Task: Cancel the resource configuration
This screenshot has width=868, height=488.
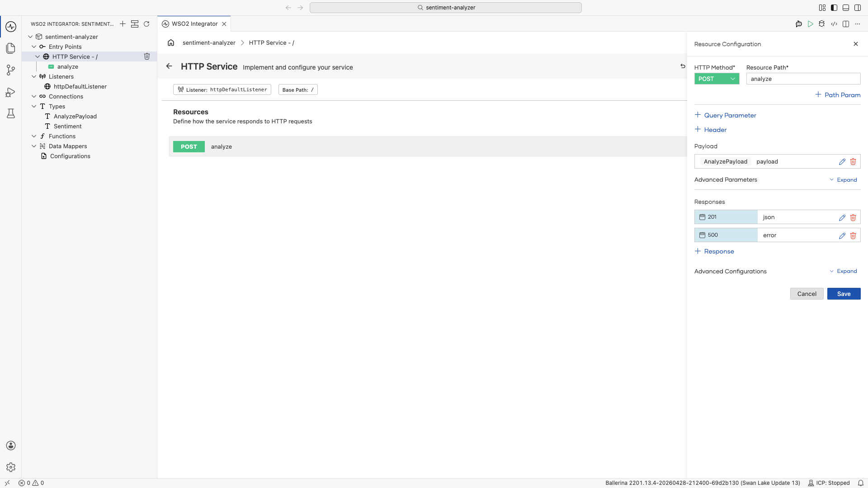Action: [x=807, y=294]
